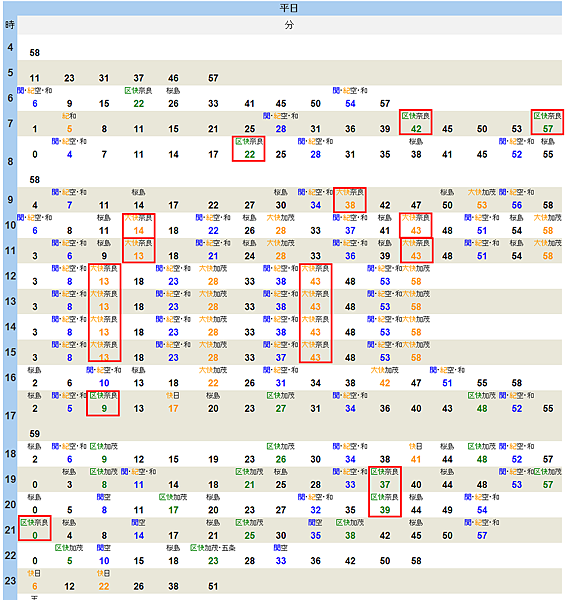
Task: Click the hour 12 row label
Action: 10,276
